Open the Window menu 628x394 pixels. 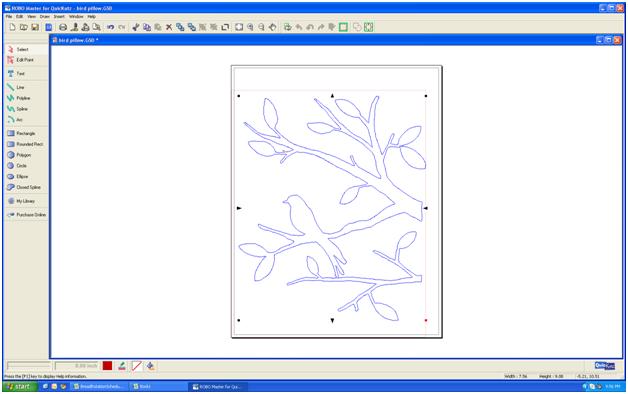pyautogui.click(x=76, y=17)
